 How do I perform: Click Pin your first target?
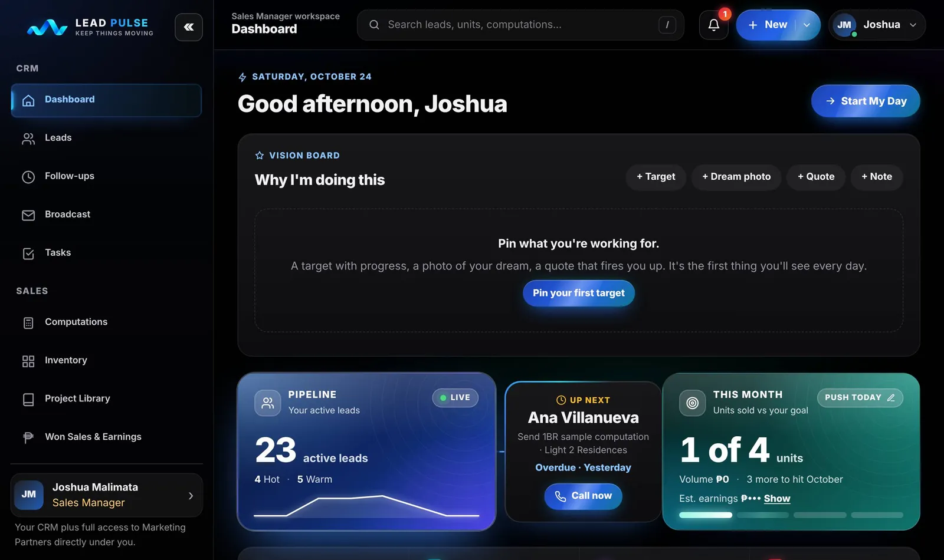579,293
